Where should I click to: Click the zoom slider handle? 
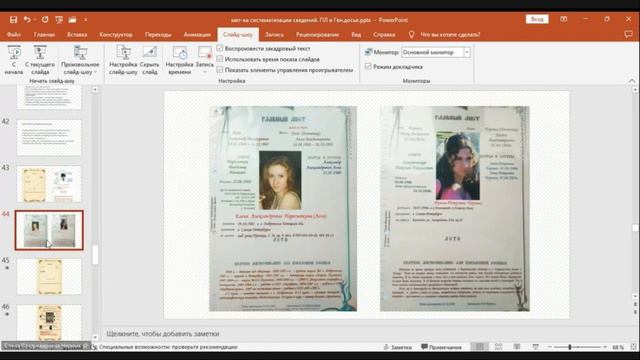[570, 347]
